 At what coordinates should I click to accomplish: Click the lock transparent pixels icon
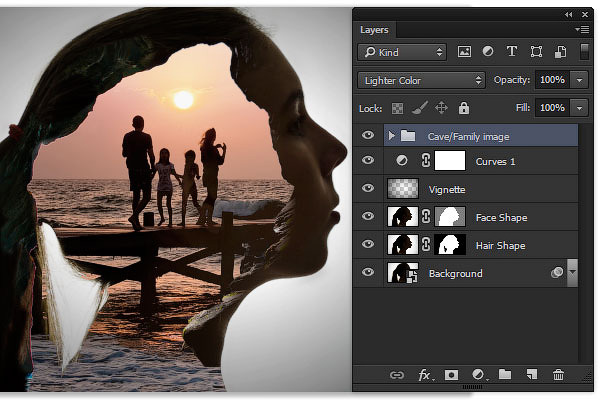pyautogui.click(x=398, y=108)
